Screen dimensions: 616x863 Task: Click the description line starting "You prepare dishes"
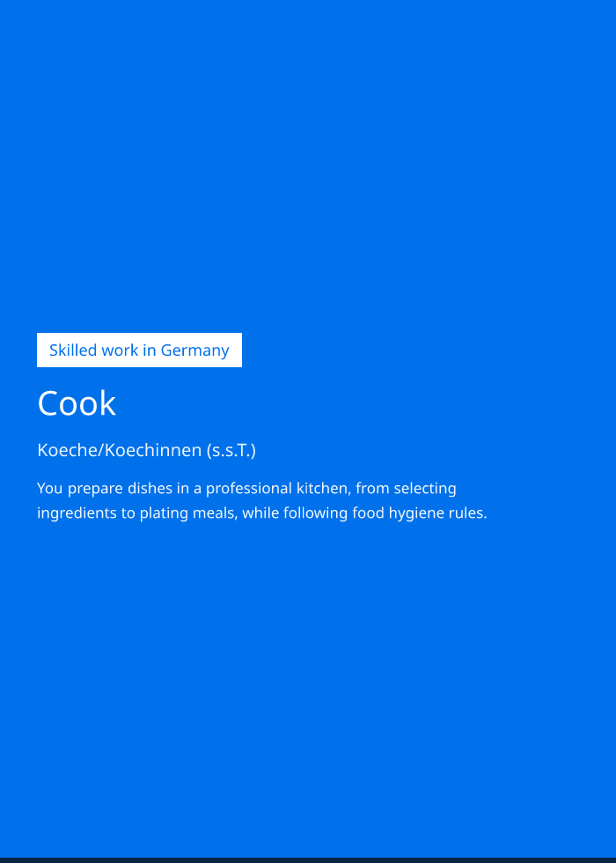246,488
